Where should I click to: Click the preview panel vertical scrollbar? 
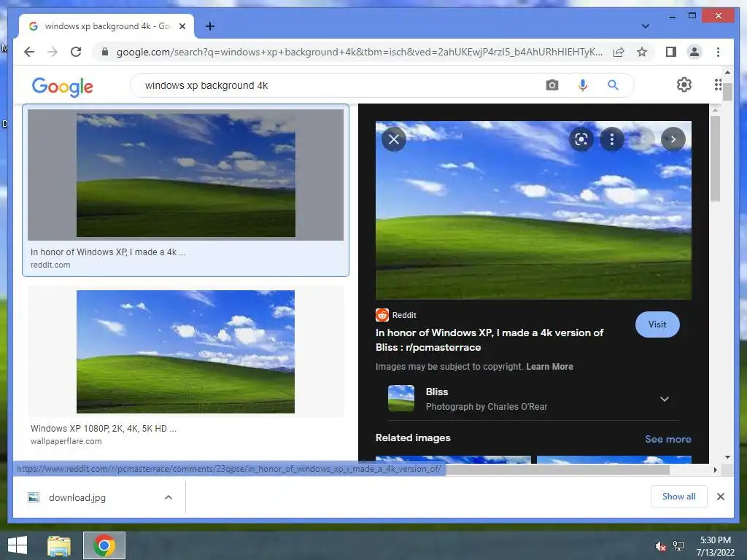coord(715,158)
